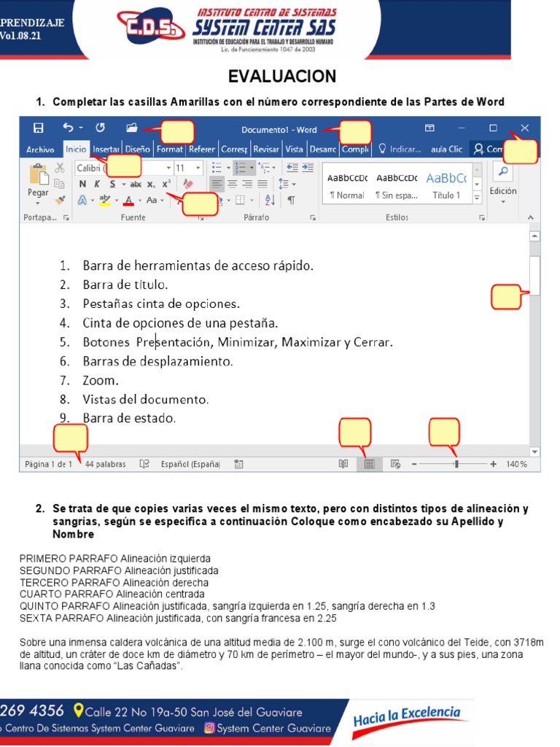Apply the Normal style
This screenshot has width=560, height=747.
point(347,186)
